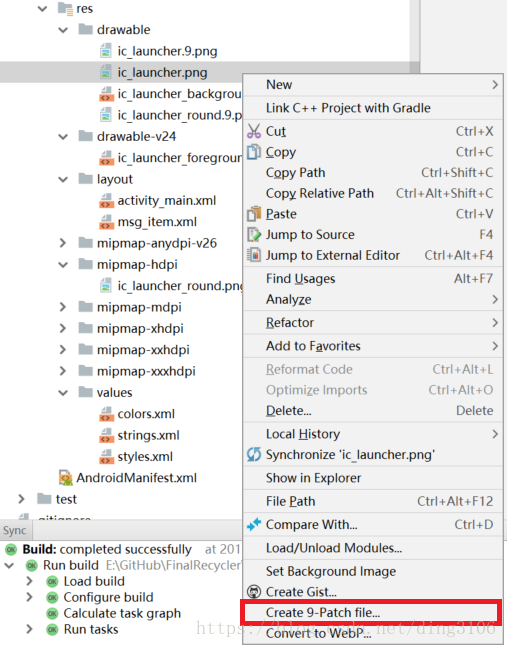The image size is (507, 648).
Task: Expand the mipmap-anydpi-v26 folder
Action: 63,243
